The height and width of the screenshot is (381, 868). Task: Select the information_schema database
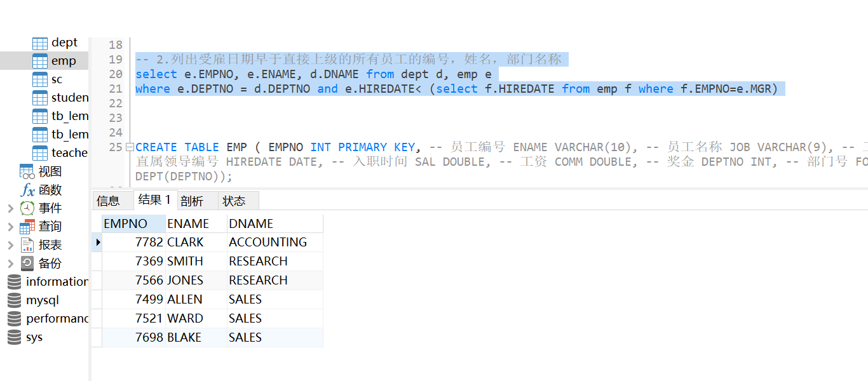pyautogui.click(x=57, y=282)
